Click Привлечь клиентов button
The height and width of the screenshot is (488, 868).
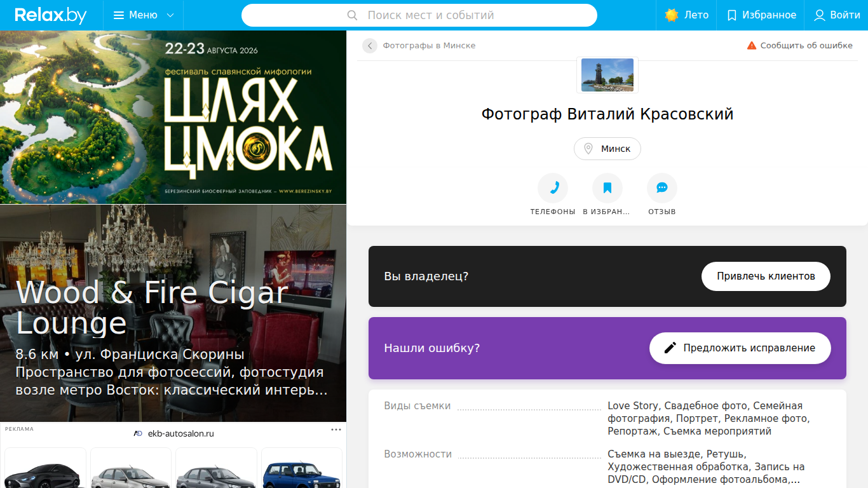766,276
